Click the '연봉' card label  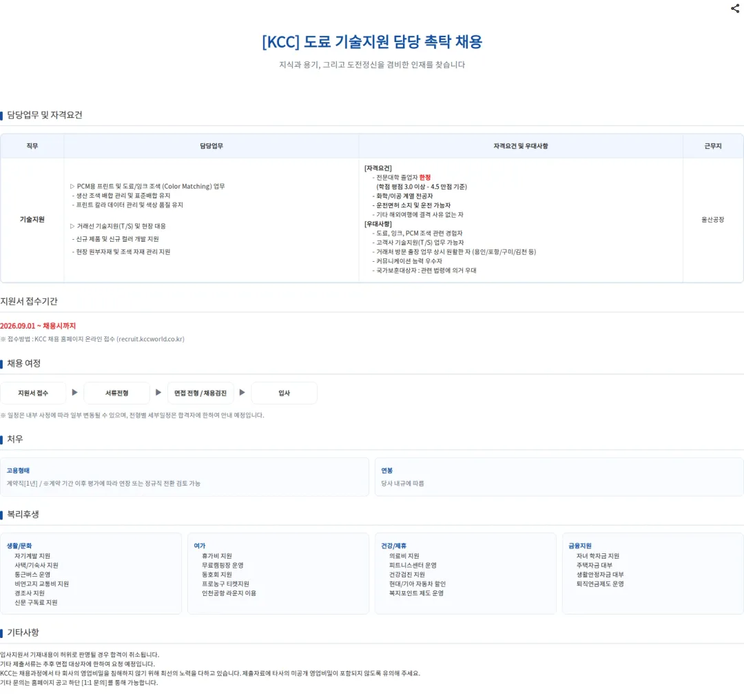click(386, 471)
